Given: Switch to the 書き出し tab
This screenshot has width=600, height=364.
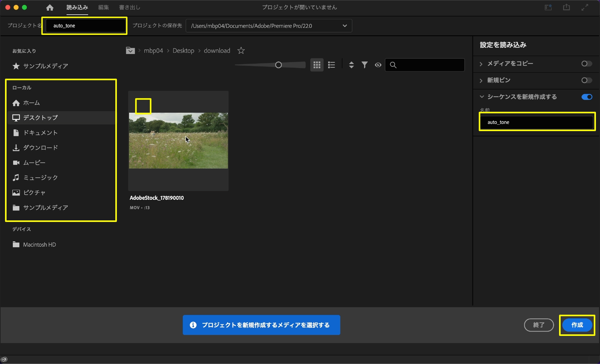Looking at the screenshot, I should click(x=129, y=7).
